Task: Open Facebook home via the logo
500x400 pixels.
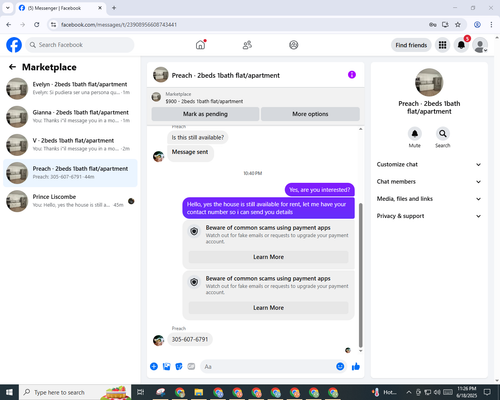Action: click(x=14, y=45)
